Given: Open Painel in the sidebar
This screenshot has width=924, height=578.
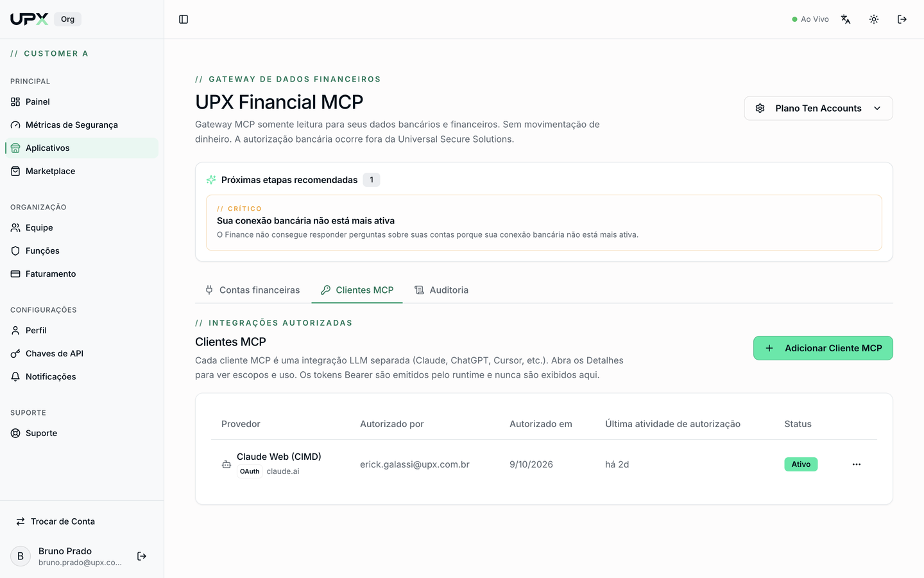Looking at the screenshot, I should (x=81, y=101).
